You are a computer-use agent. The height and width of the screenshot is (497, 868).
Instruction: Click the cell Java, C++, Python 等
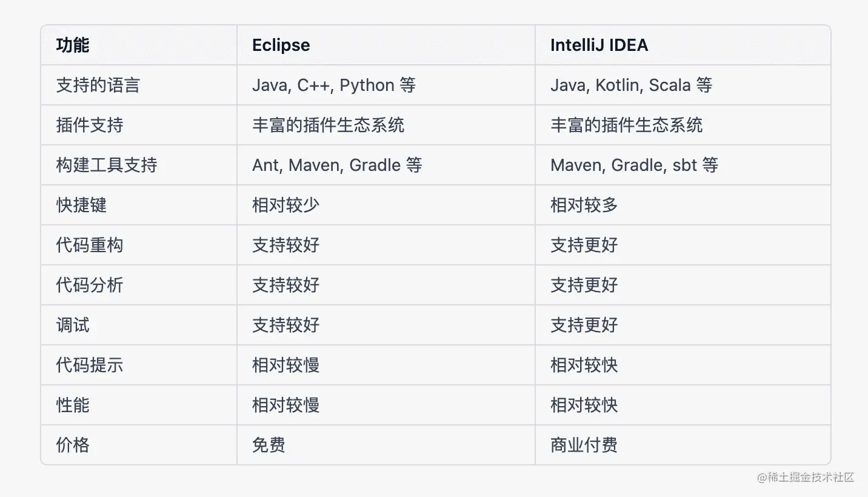pyautogui.click(x=334, y=85)
